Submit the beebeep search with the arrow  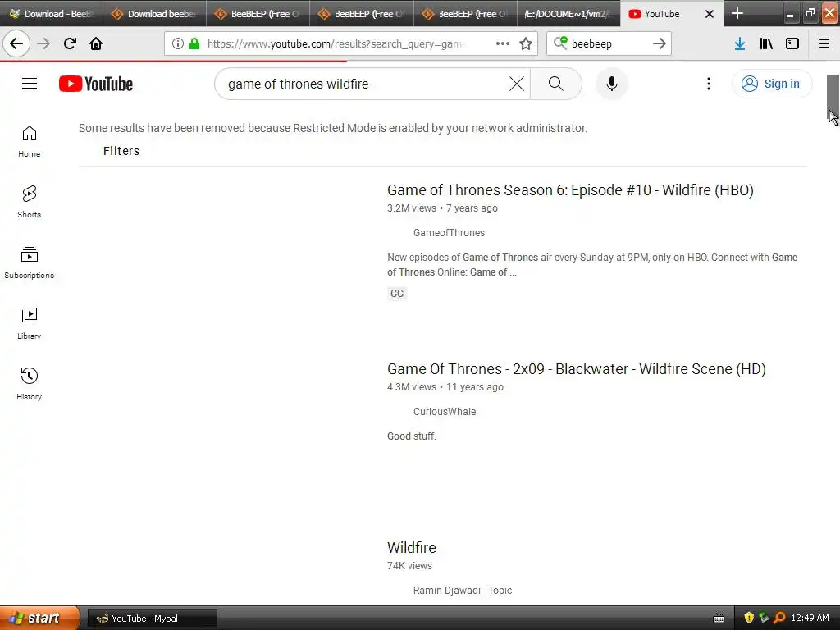660,44
